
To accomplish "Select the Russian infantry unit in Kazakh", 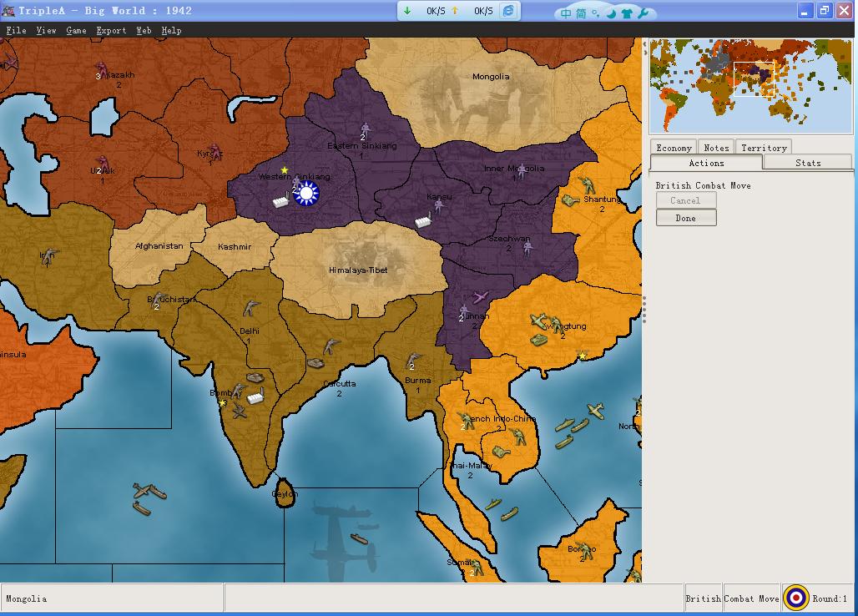I will (x=103, y=71).
